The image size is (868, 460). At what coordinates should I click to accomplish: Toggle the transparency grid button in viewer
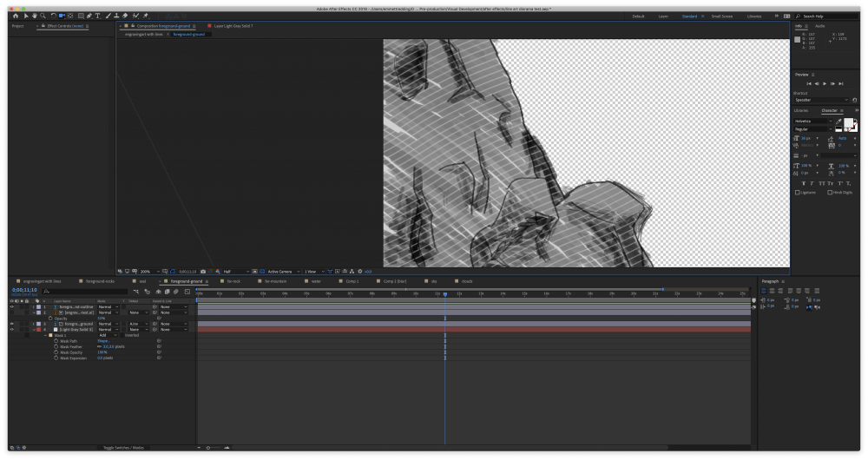click(x=262, y=272)
